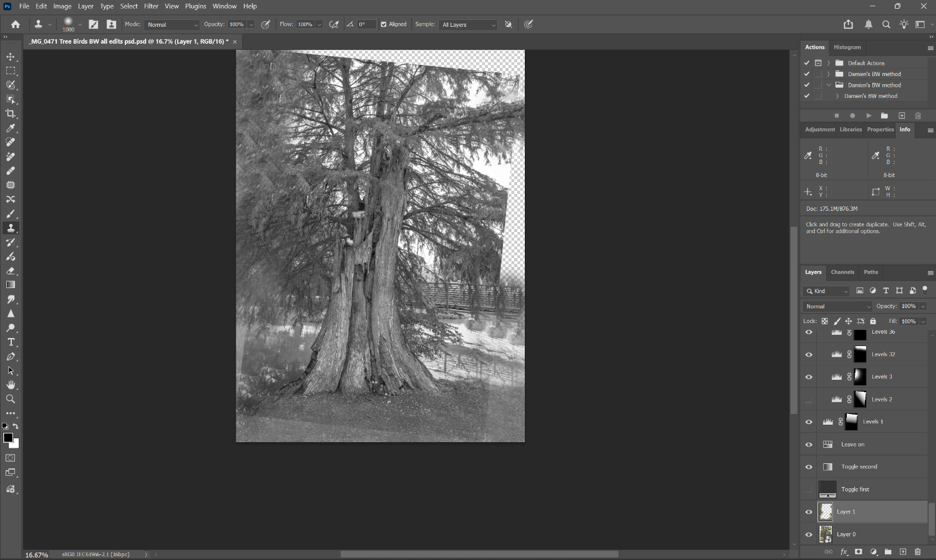This screenshot has height=560, width=936.
Task: Choose the Eraser tool
Action: 11,271
